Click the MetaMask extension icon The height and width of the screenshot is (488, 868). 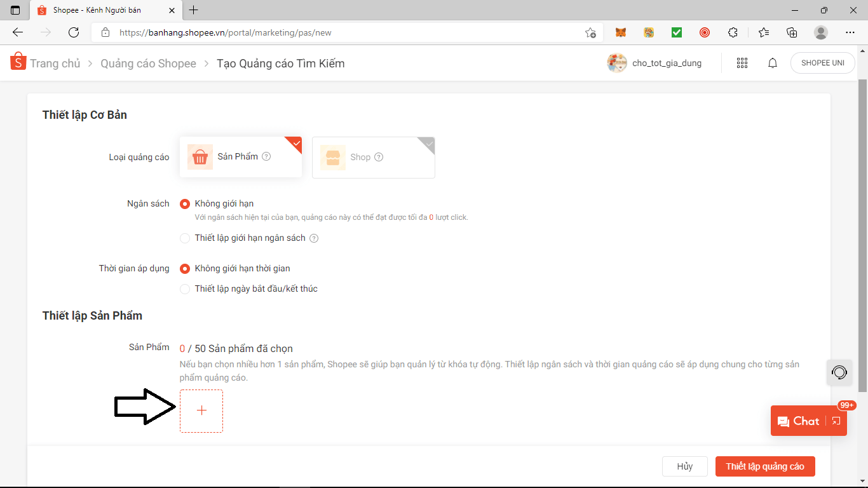coord(620,32)
